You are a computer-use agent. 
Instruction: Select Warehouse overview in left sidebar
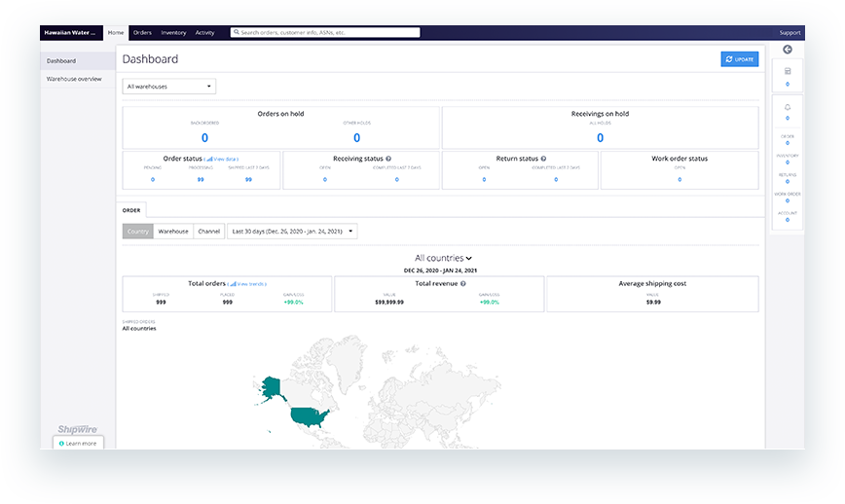point(74,79)
